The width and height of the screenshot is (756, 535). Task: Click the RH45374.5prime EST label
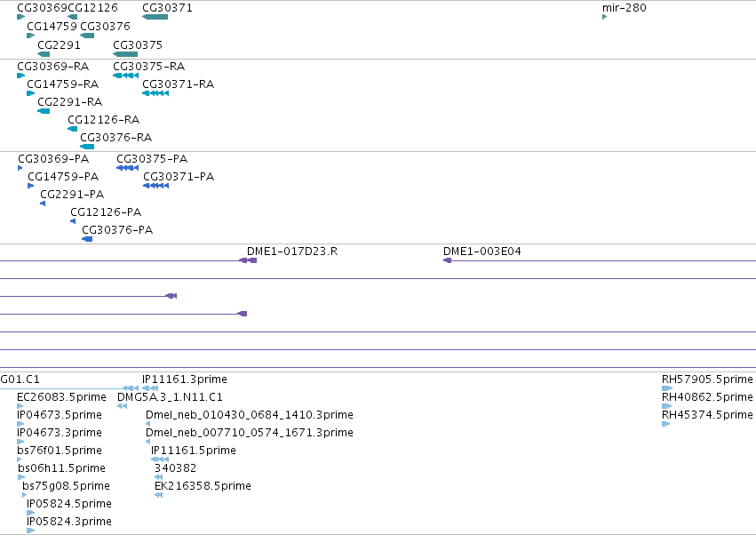click(707, 415)
